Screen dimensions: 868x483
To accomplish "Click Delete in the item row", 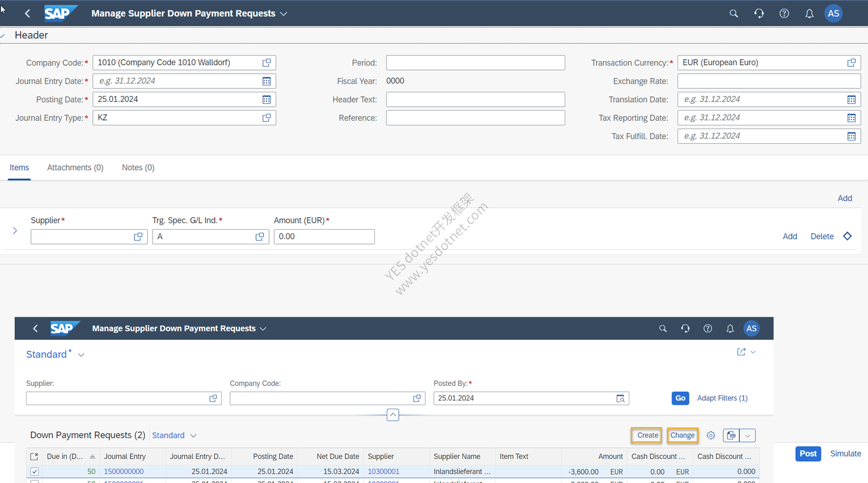I will click(822, 236).
